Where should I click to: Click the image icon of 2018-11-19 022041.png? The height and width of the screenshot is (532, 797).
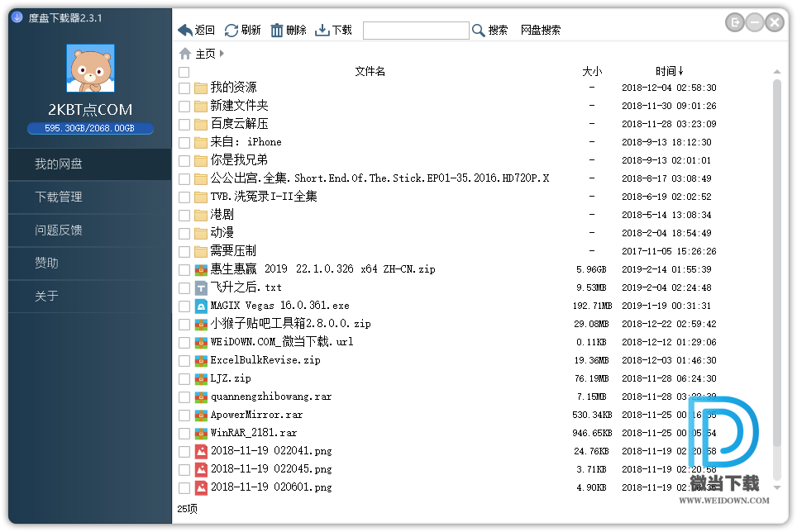201,451
